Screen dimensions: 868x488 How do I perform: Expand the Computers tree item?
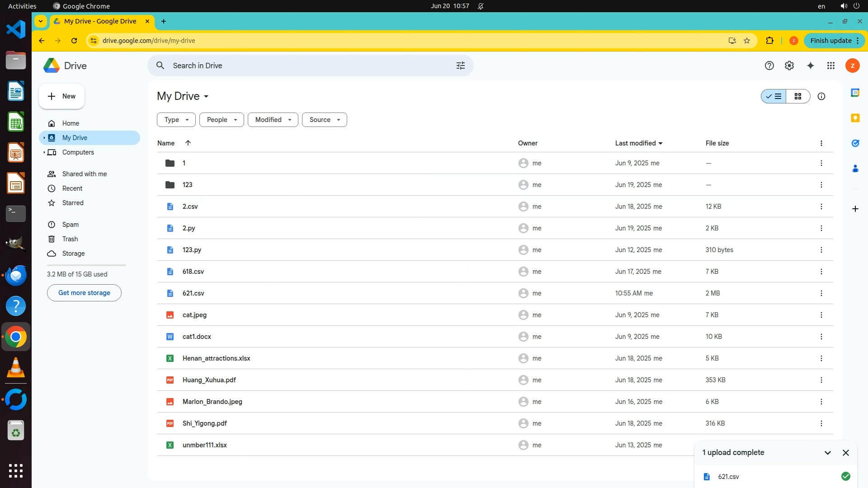[x=44, y=152]
